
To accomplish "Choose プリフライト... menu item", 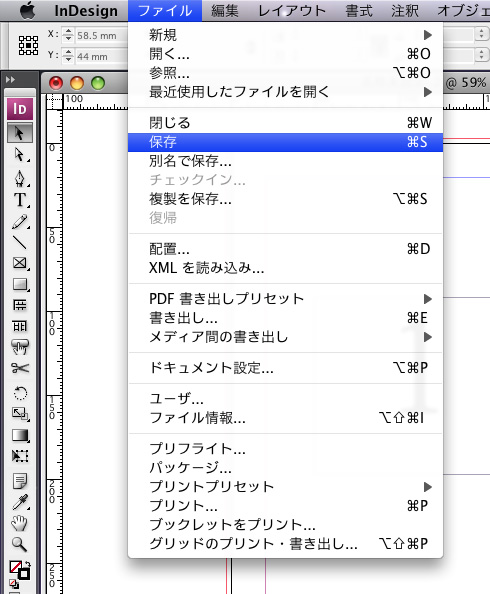I will [x=285, y=449].
